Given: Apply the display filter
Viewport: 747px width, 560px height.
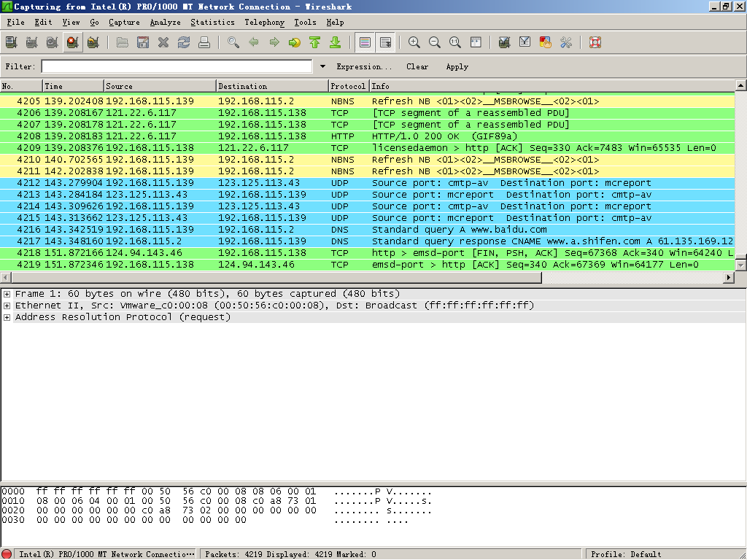Looking at the screenshot, I should pyautogui.click(x=457, y=66).
